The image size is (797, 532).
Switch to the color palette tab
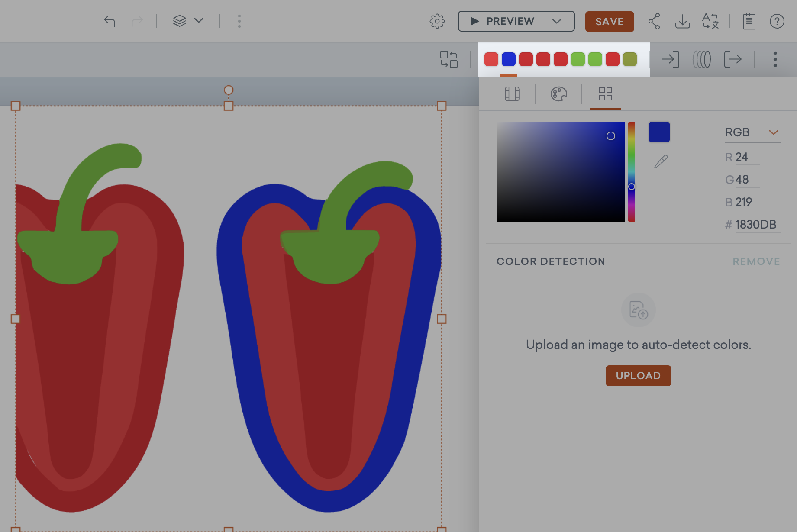(x=558, y=94)
